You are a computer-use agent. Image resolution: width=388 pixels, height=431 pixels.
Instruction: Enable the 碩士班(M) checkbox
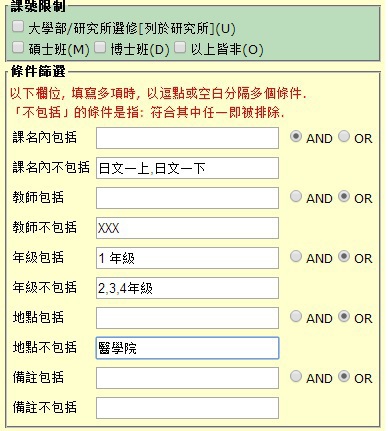coord(18,47)
